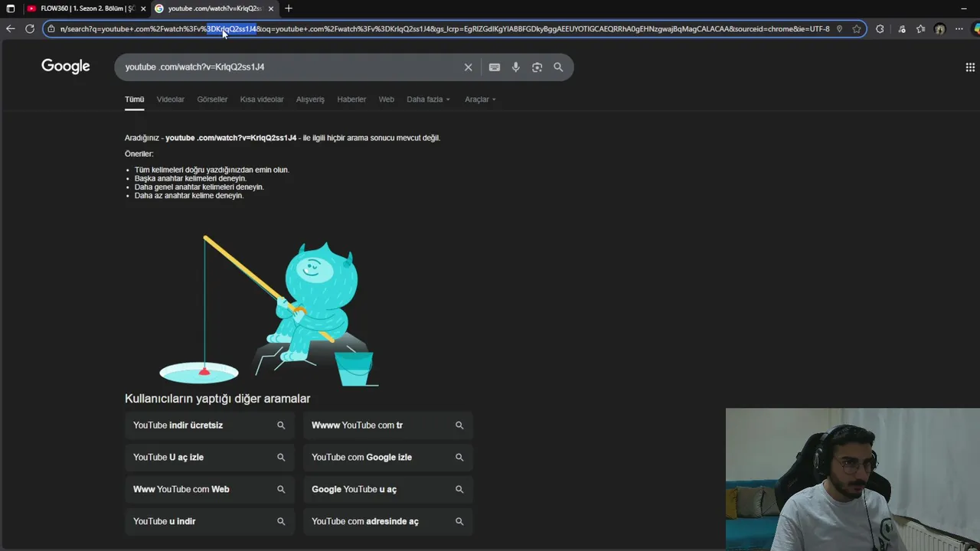Open browser Settings and more menu
Viewport: 980px width, 551px height.
959,29
